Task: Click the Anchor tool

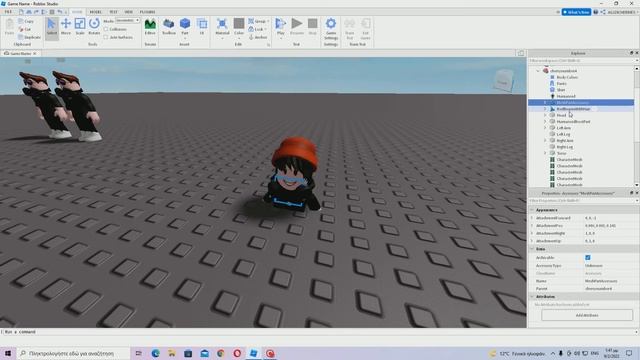Action: click(x=258, y=37)
